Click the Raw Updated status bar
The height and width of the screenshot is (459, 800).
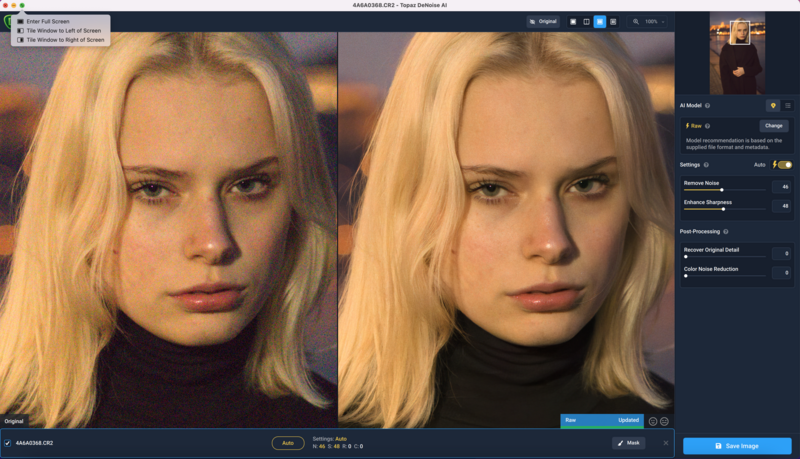click(602, 421)
